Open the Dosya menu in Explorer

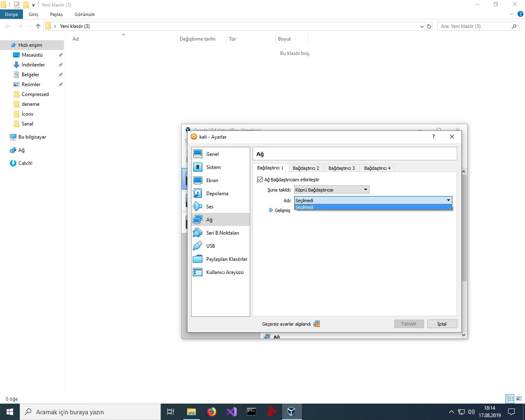tap(11, 14)
